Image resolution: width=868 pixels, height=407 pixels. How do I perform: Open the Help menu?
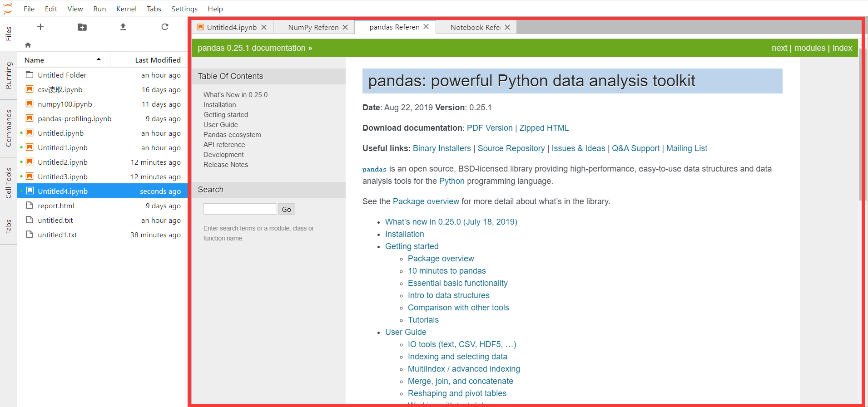point(215,9)
